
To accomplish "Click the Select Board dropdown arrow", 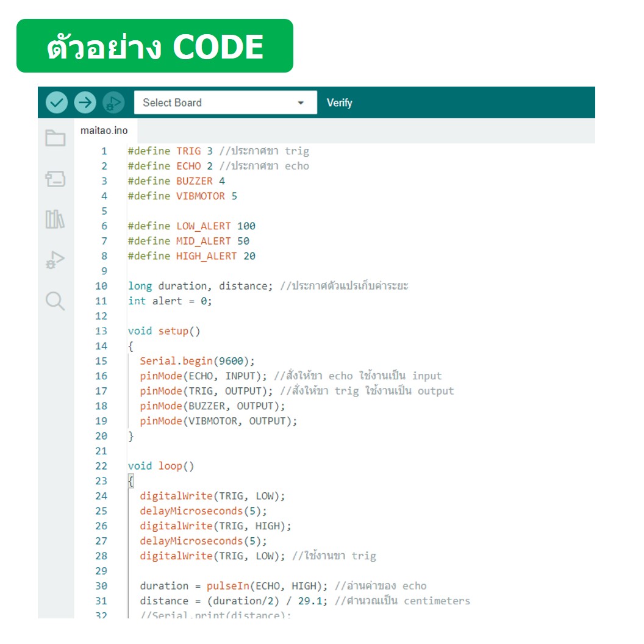I will pyautogui.click(x=300, y=102).
